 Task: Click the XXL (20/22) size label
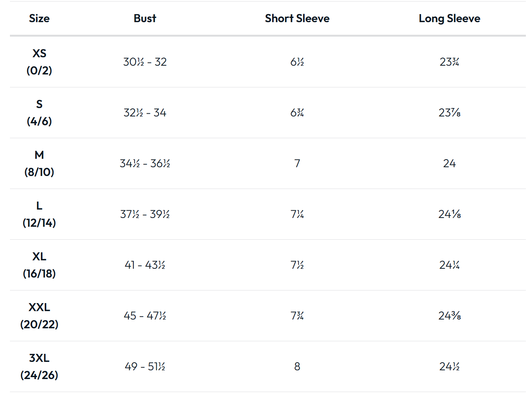(39, 316)
